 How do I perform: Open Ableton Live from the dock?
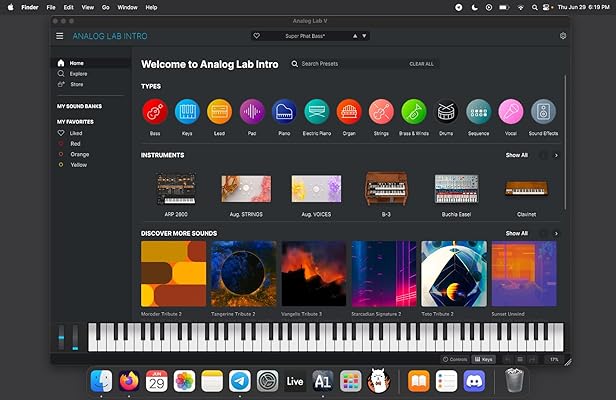[295, 381]
